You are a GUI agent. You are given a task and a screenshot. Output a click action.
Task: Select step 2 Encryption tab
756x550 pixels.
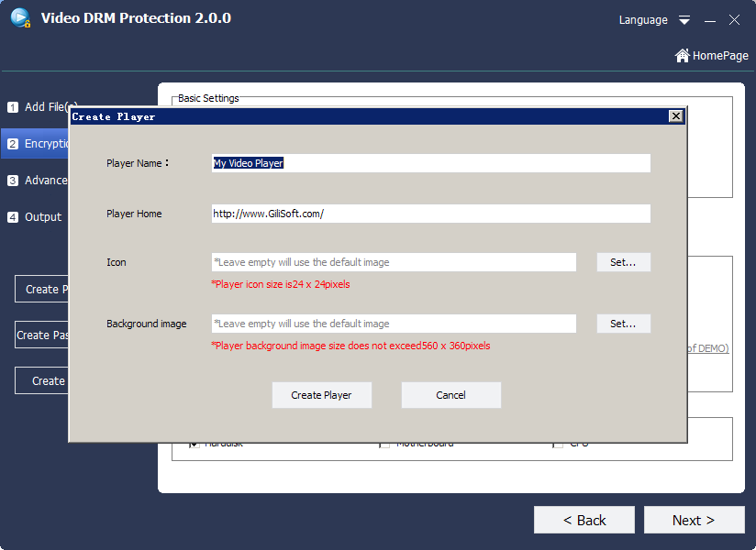coord(36,144)
